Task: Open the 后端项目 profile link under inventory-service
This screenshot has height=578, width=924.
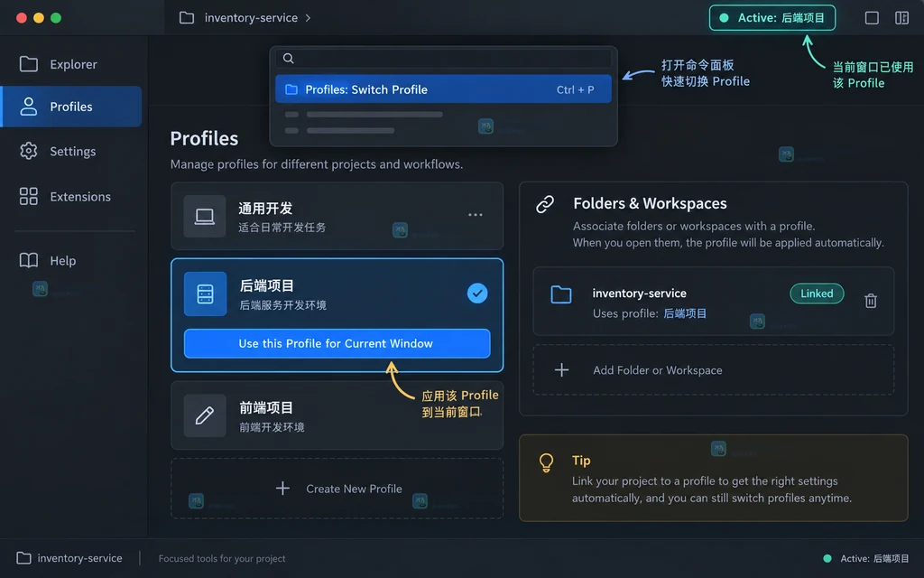Action: click(685, 313)
